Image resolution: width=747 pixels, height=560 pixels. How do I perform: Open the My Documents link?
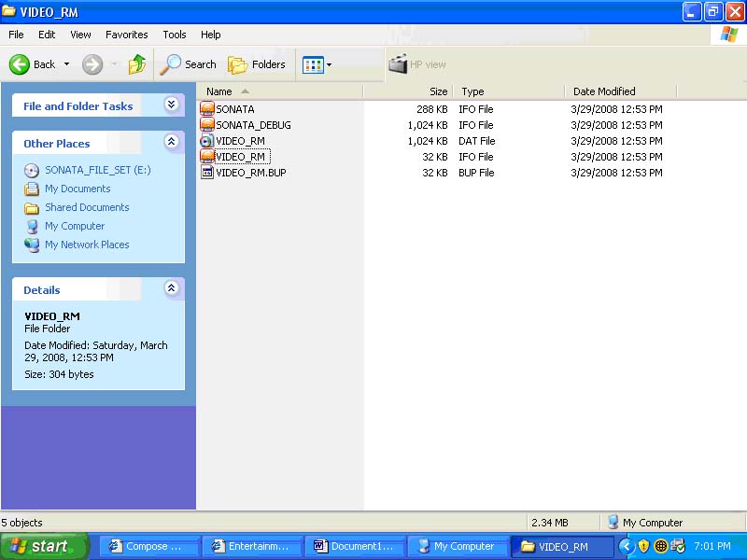pos(78,189)
